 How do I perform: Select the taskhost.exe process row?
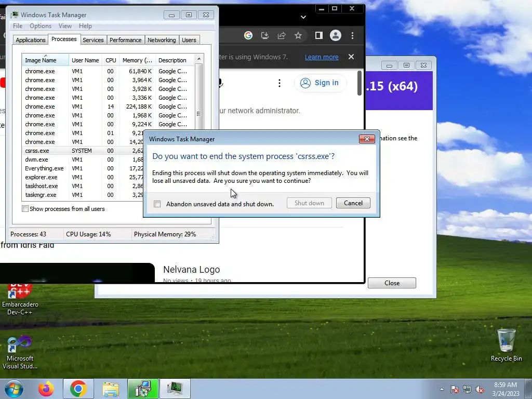tap(83, 186)
